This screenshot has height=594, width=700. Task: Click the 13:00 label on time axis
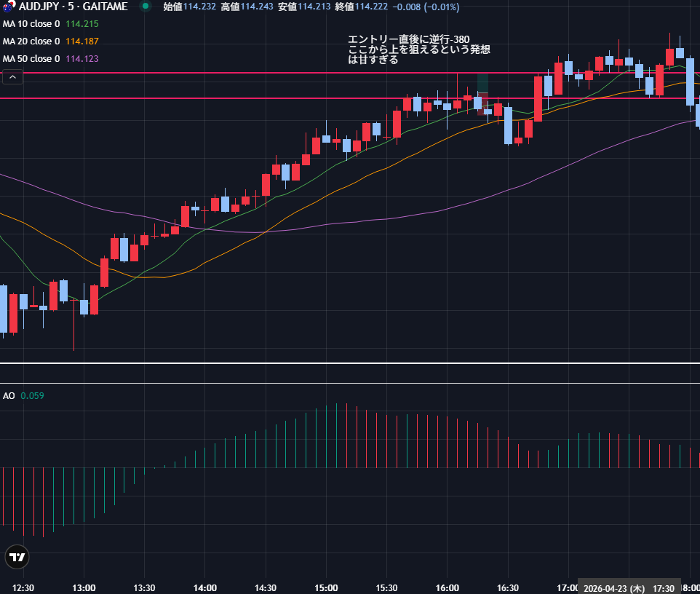84,587
